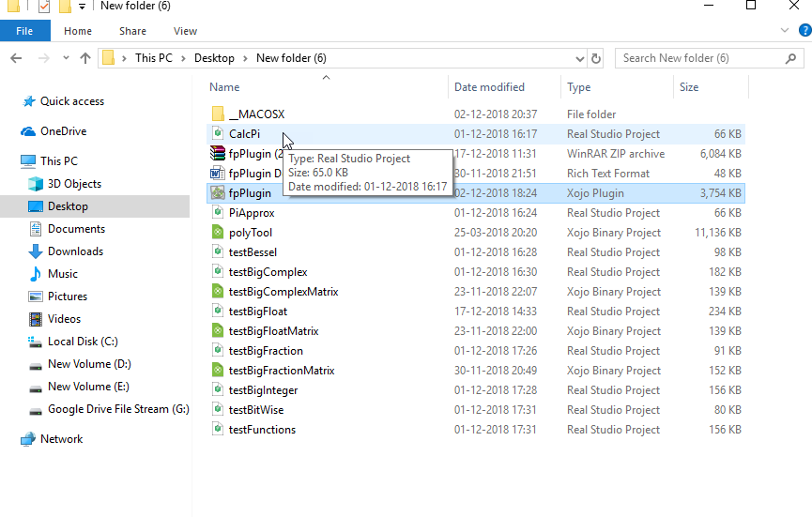
Task: Open the address bar history dropdown
Action: pos(580,58)
